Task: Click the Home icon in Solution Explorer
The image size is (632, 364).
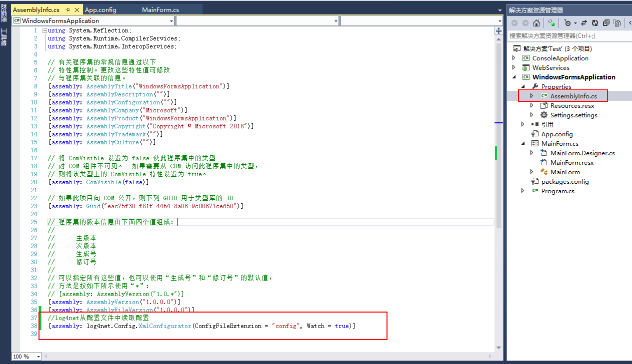Action: tap(536, 23)
